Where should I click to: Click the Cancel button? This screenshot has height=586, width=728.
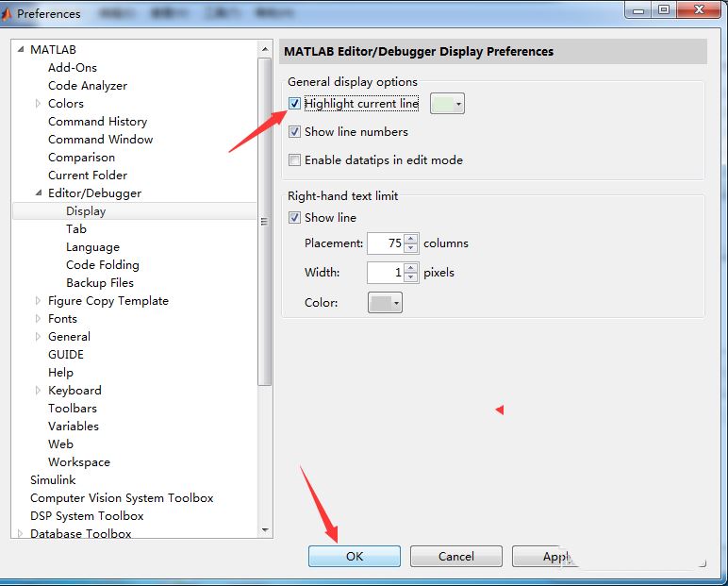pos(455,556)
